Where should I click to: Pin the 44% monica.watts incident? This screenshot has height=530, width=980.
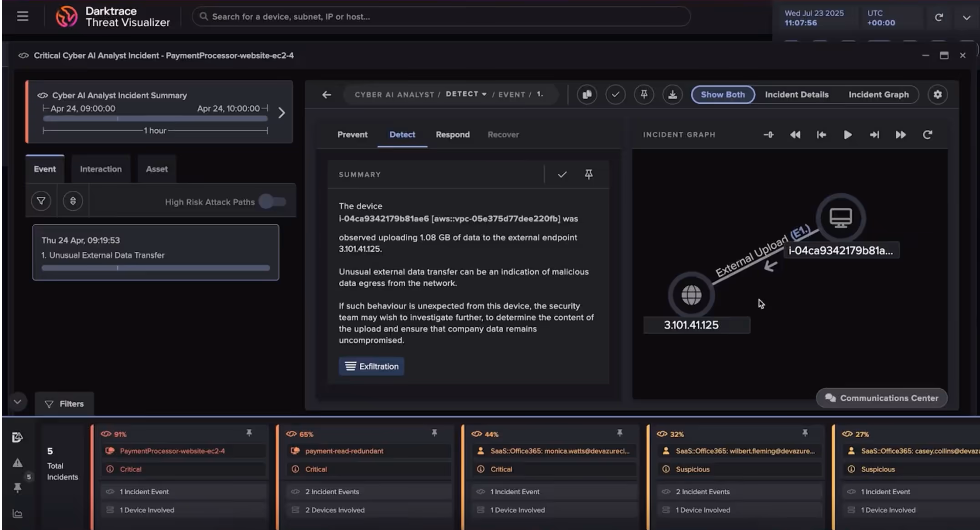pos(620,433)
